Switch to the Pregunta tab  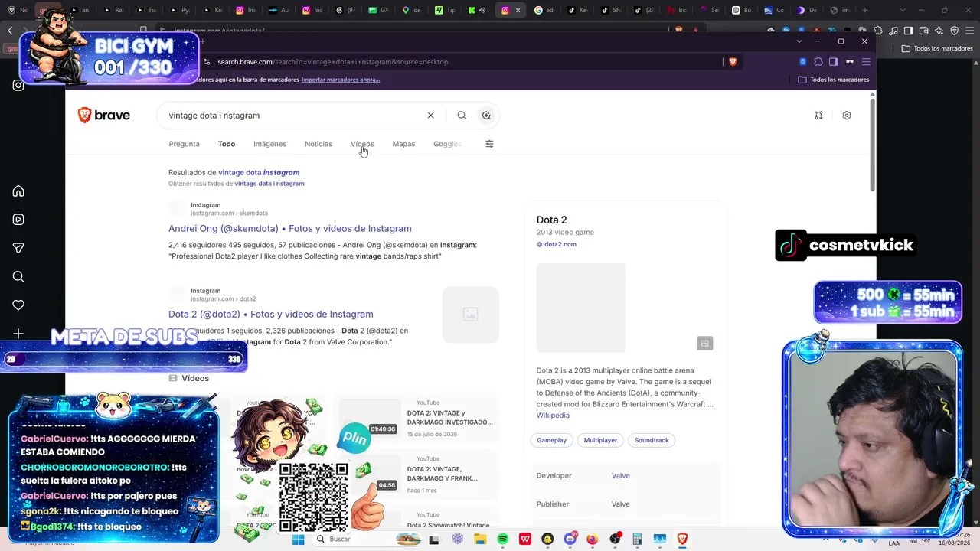click(x=184, y=144)
